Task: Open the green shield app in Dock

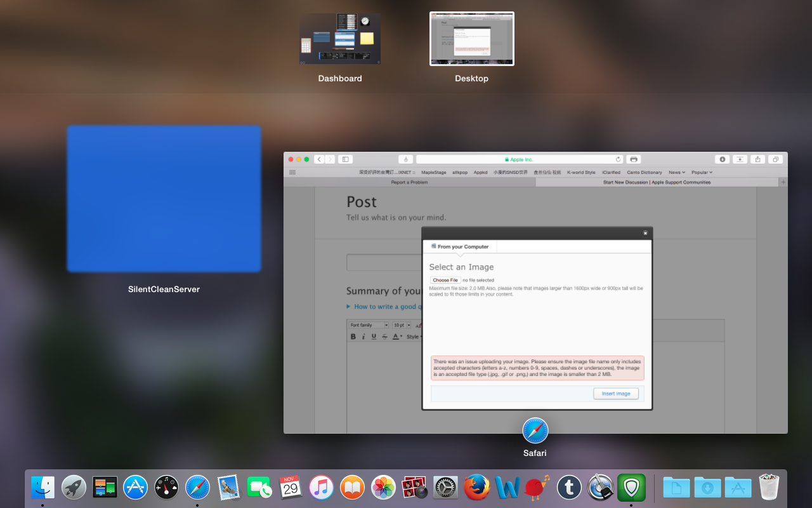Action: (x=631, y=488)
